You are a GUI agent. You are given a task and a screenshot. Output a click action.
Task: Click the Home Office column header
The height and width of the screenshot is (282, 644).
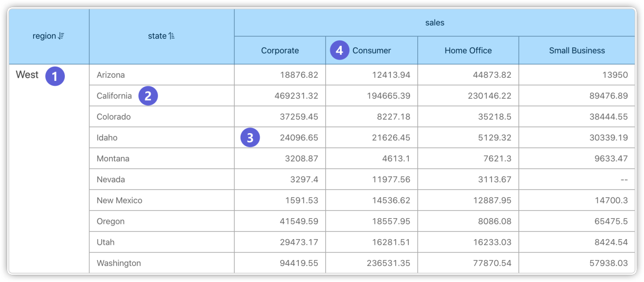point(468,51)
